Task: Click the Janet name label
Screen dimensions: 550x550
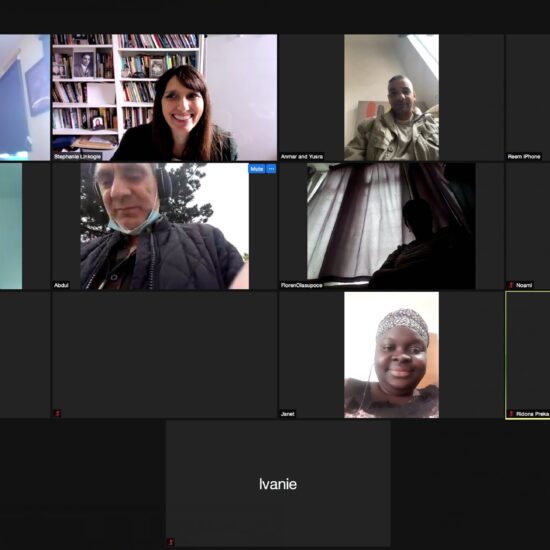Action: [x=288, y=414]
